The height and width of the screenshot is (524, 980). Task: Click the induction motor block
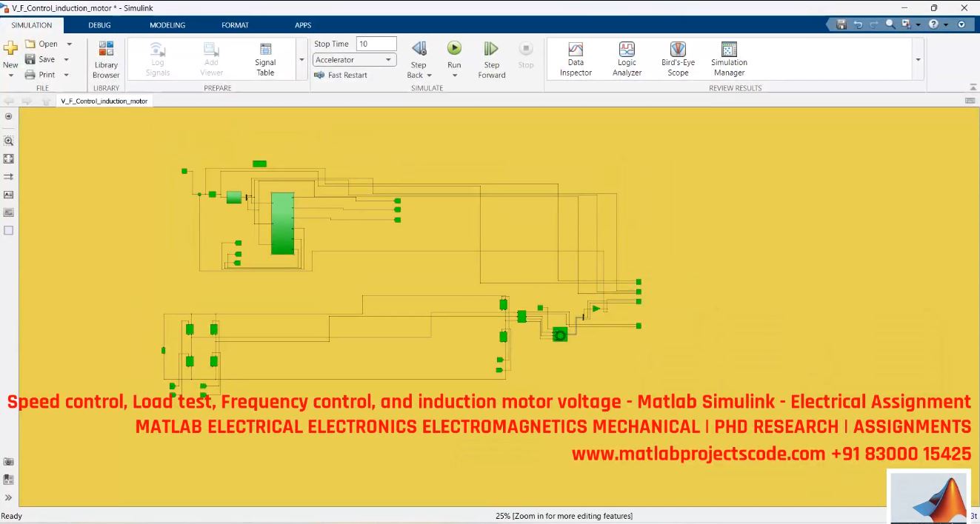point(560,335)
